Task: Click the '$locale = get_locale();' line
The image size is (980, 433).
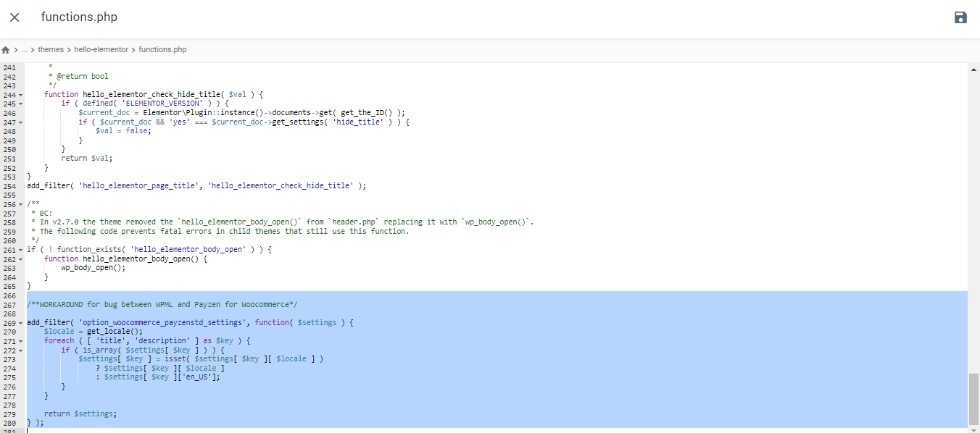Action: click(94, 332)
